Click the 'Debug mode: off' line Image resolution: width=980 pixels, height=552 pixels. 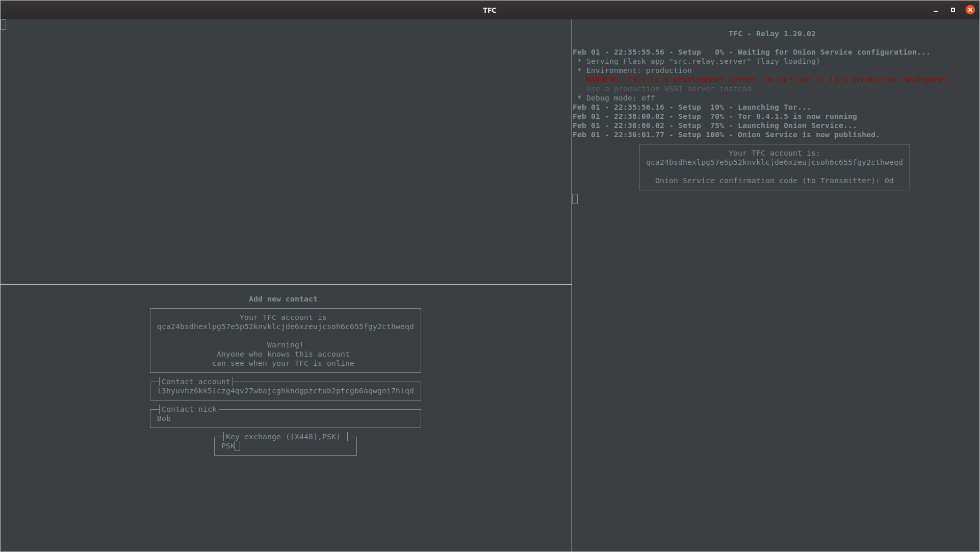(616, 98)
